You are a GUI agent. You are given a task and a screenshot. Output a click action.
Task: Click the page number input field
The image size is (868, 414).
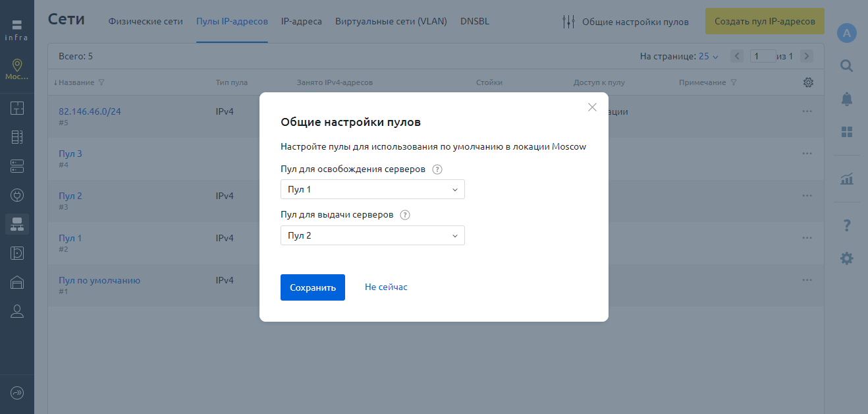click(x=763, y=56)
